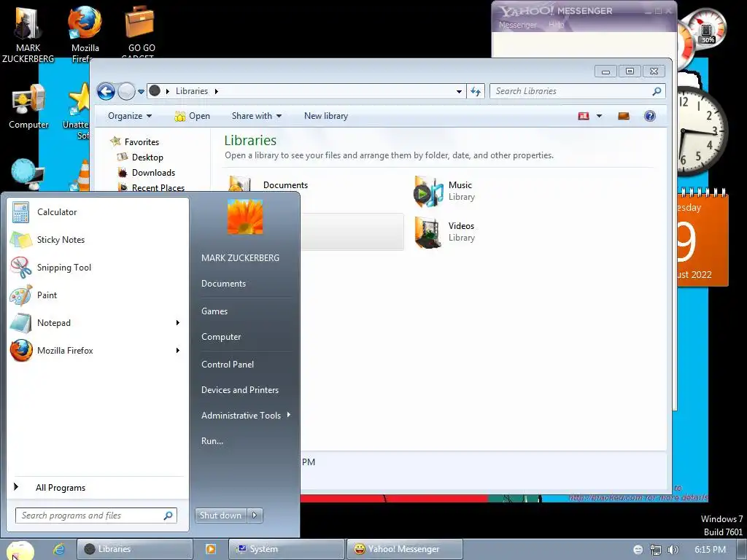Click the Start orb on the taskbar
747x560 pixels.
tap(20, 550)
